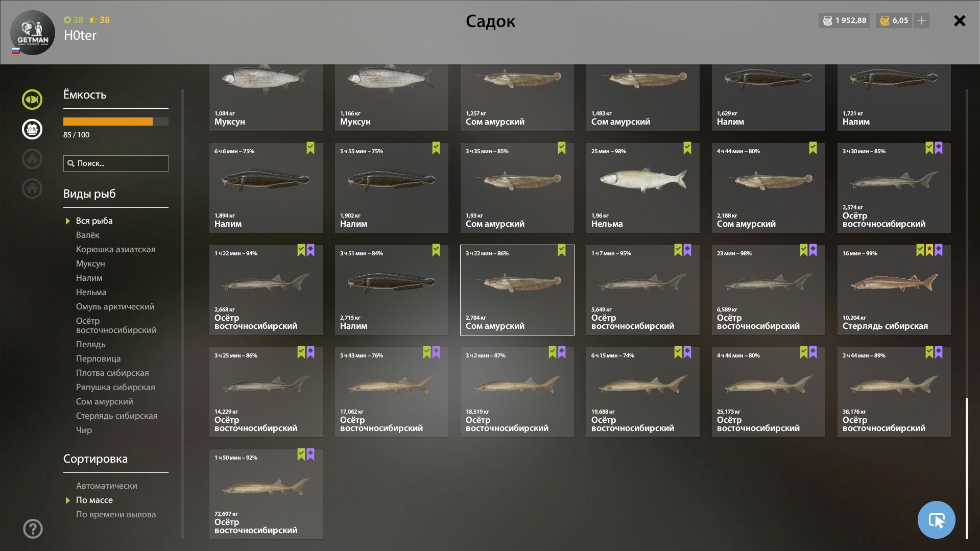Screen dimensions: 980x551
Task: Click the Ёмкость capacity bar 85/100
Action: [x=116, y=122]
